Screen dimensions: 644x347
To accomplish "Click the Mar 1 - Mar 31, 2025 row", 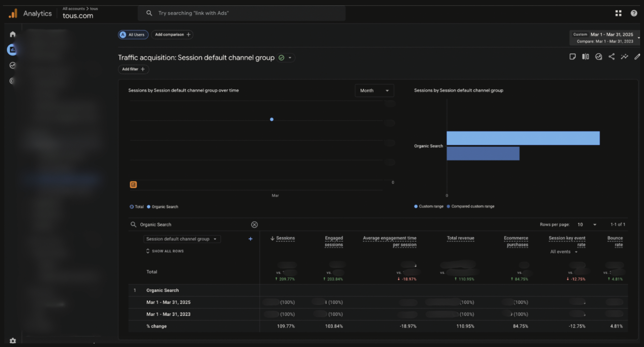I will pos(378,302).
